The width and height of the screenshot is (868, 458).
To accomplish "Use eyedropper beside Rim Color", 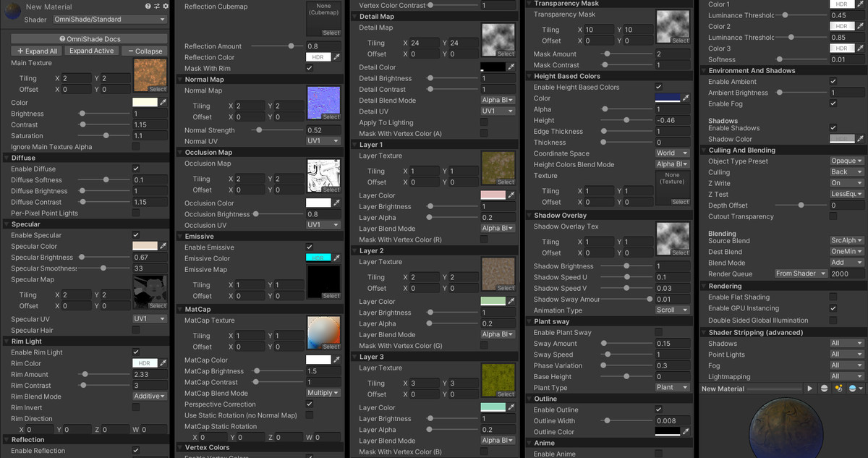I will 163,363.
